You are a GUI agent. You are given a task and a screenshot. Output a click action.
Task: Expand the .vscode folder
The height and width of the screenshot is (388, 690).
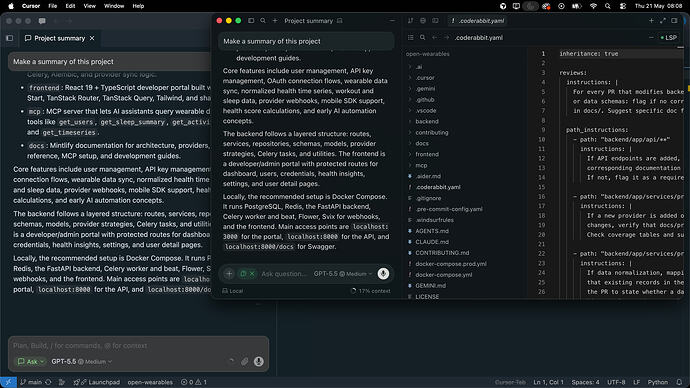[x=426, y=111]
